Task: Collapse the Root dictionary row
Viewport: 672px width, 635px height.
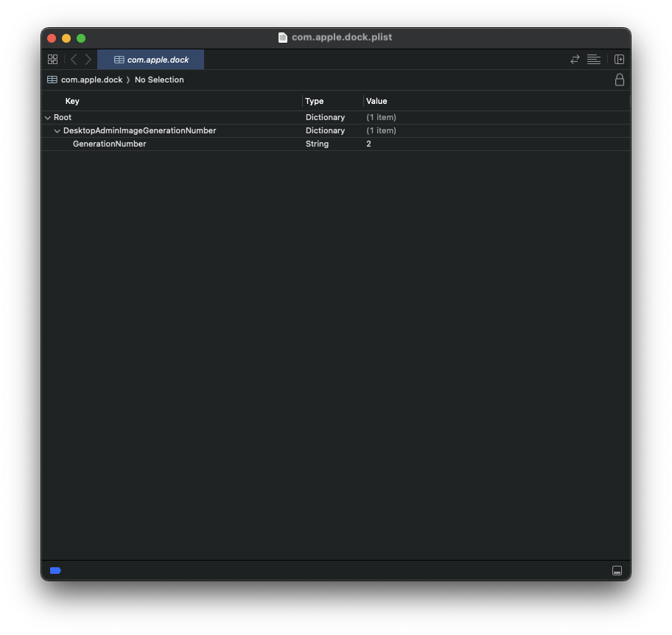Action: pyautogui.click(x=48, y=118)
